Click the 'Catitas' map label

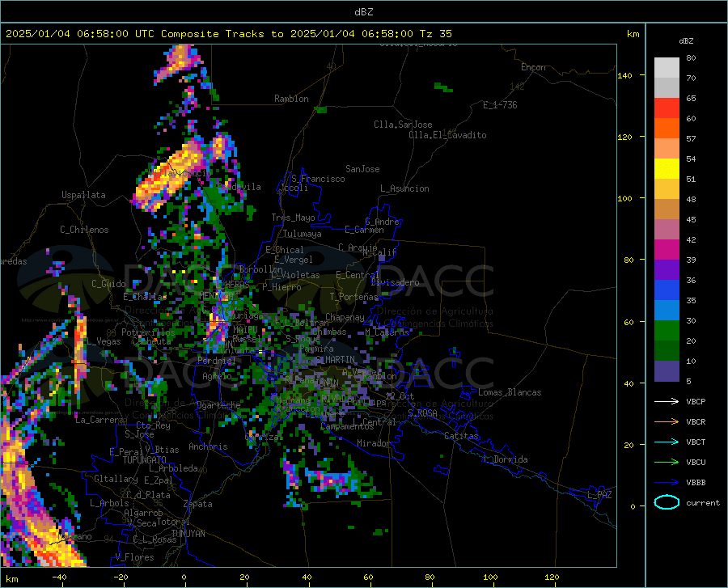461,436
